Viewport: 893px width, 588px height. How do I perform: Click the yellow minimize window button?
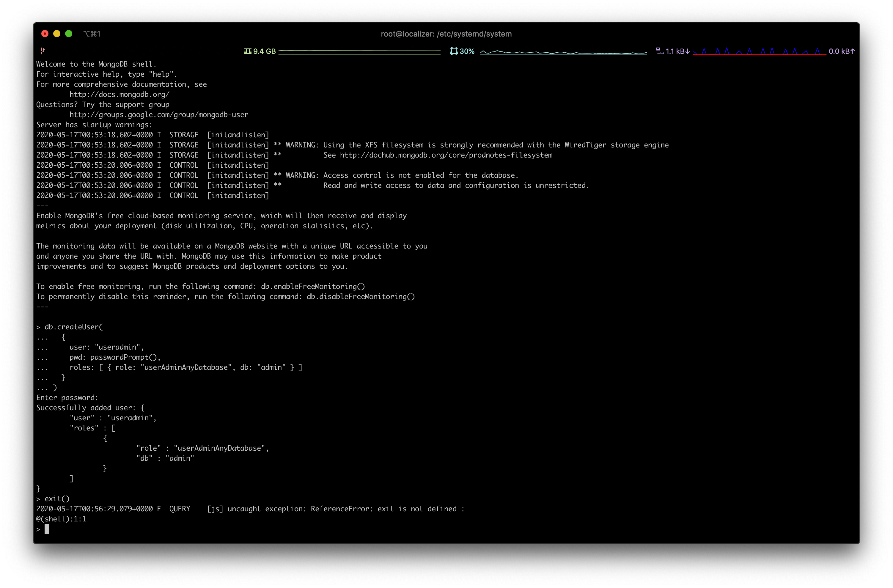tap(57, 34)
